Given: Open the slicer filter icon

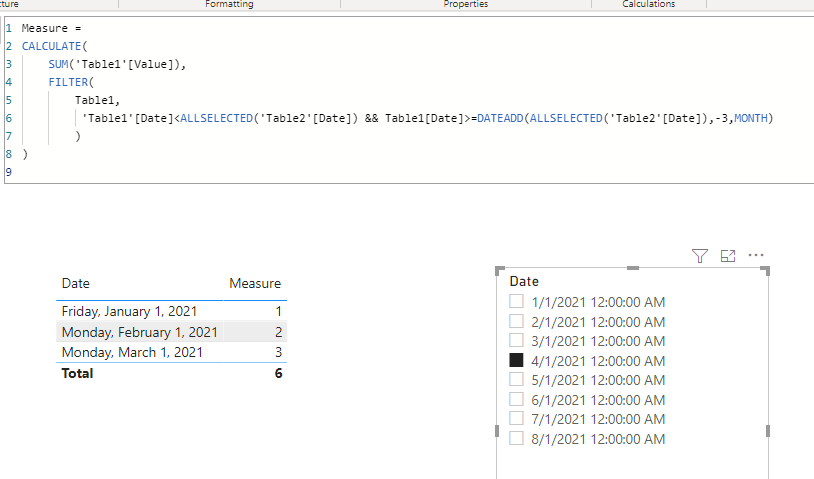Looking at the screenshot, I should [700, 256].
